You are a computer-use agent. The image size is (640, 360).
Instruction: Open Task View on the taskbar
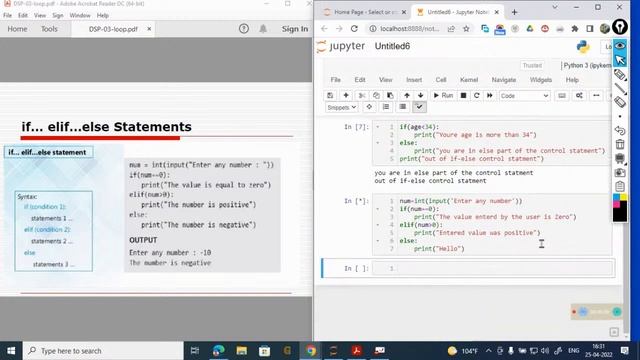[x=195, y=351]
